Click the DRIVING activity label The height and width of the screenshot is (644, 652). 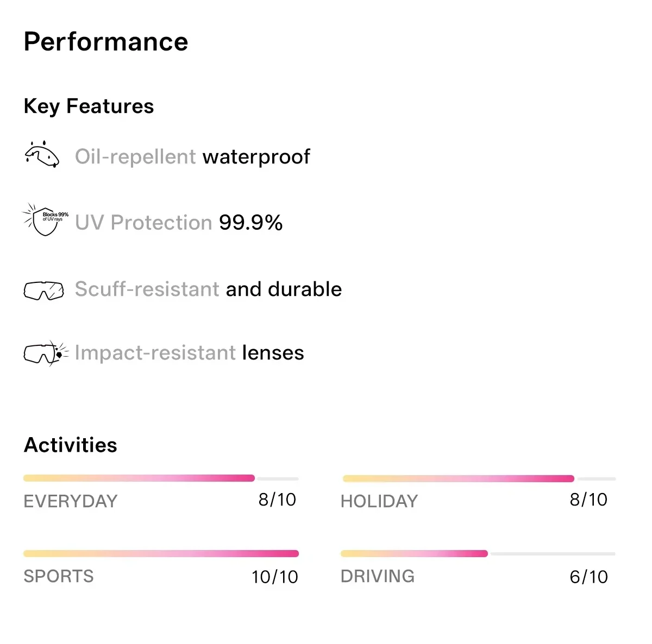[x=378, y=576]
